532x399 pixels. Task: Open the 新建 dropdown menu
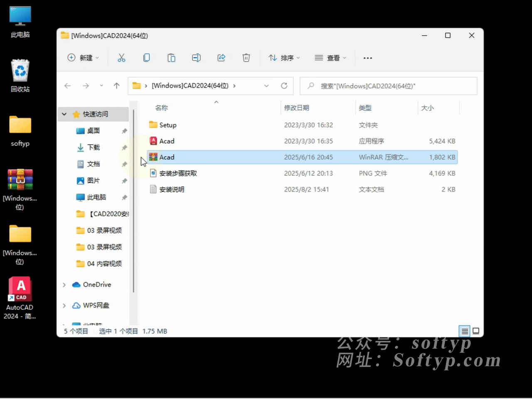(83, 58)
